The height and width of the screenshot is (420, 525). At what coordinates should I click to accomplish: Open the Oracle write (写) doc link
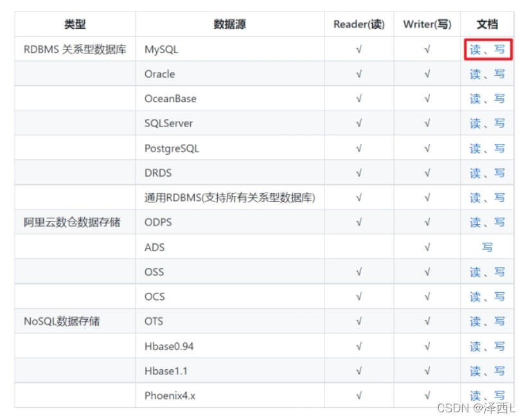pos(499,74)
